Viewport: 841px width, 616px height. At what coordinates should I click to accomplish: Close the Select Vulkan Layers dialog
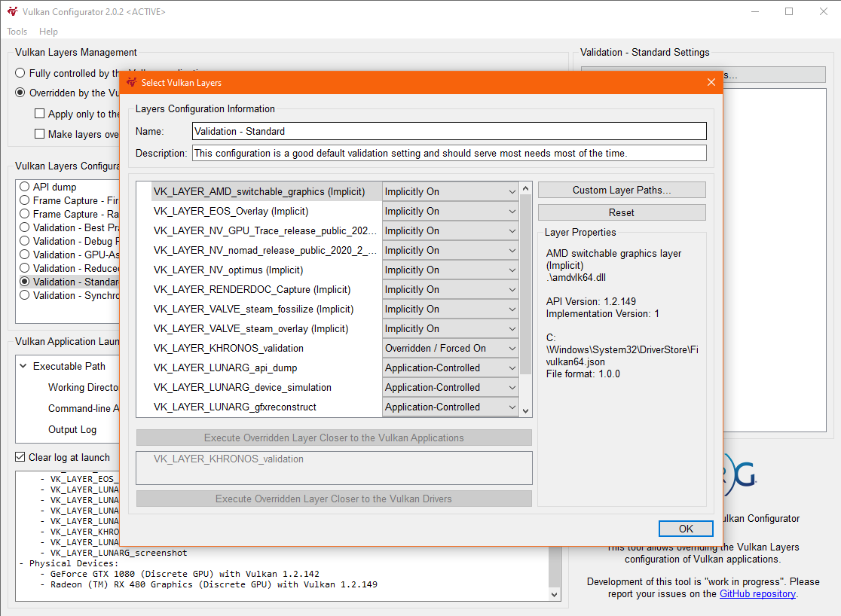[x=711, y=82]
